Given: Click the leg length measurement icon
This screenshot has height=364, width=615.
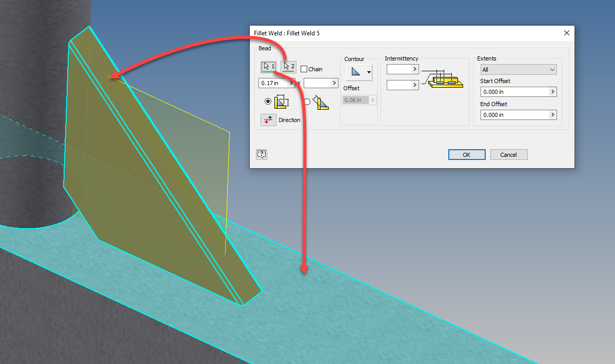Looking at the screenshot, I should click(x=281, y=102).
